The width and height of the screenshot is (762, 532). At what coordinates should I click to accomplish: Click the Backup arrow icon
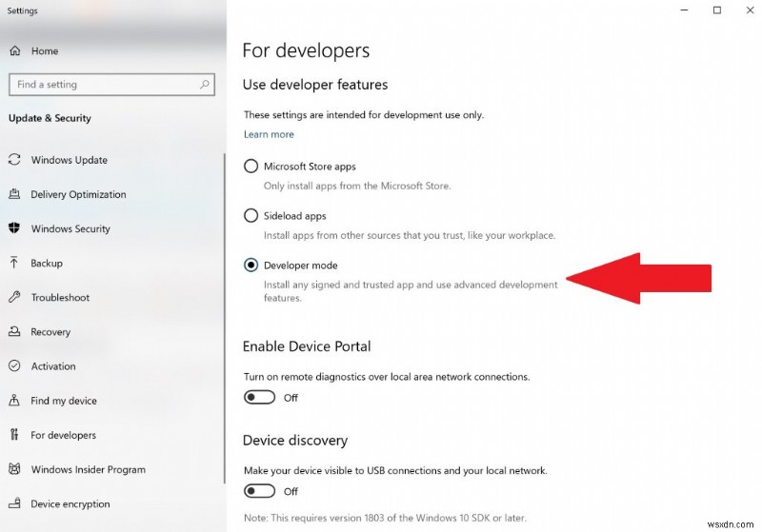pyautogui.click(x=14, y=263)
